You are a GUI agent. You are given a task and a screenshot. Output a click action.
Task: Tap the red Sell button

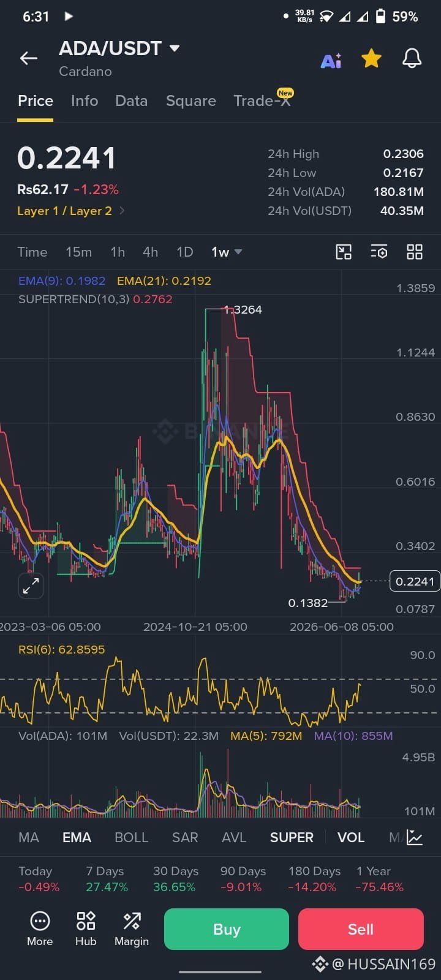click(x=361, y=929)
